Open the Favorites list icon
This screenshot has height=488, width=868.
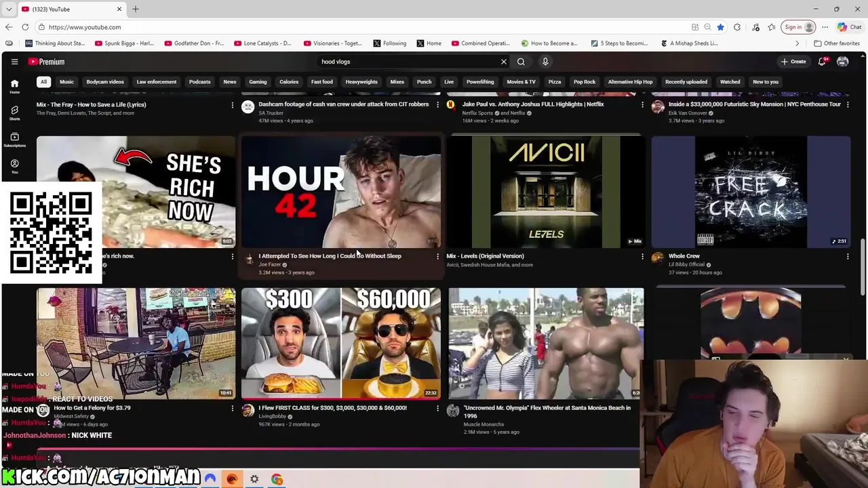(772, 27)
